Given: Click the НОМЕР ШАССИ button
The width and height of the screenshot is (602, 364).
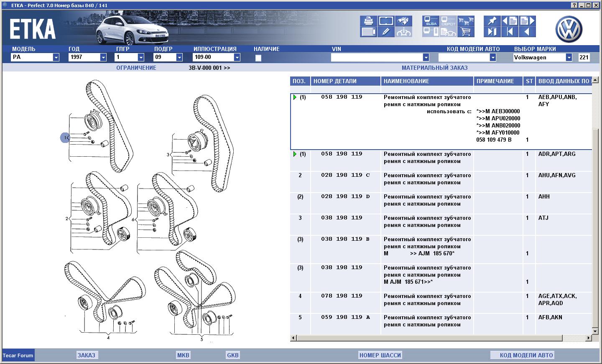Looking at the screenshot, I should pos(380,355).
